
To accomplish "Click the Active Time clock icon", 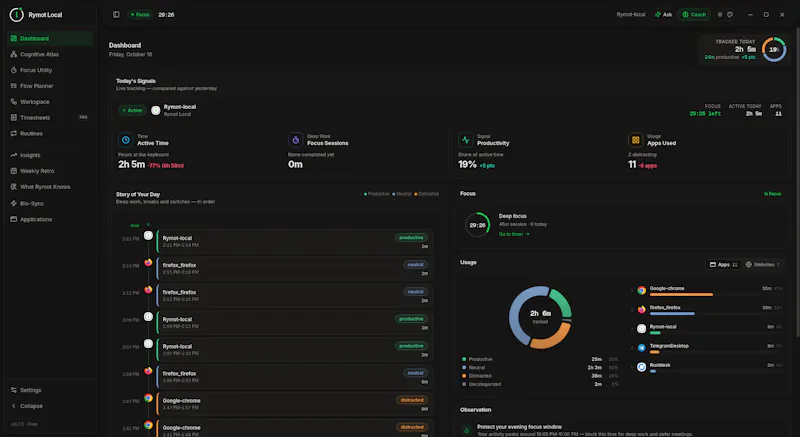I will tap(126, 140).
